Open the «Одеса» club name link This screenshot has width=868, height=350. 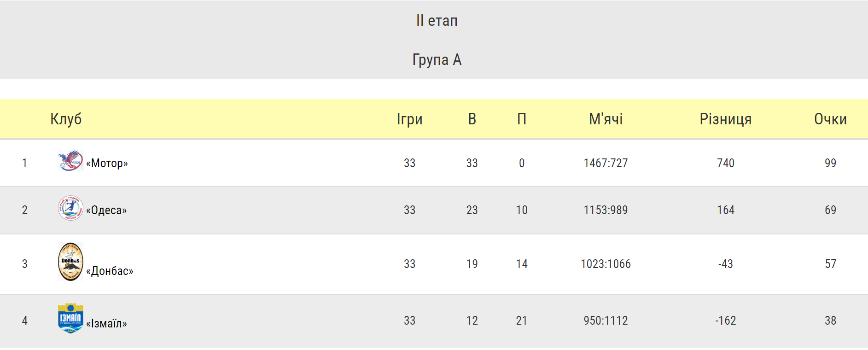tap(106, 210)
